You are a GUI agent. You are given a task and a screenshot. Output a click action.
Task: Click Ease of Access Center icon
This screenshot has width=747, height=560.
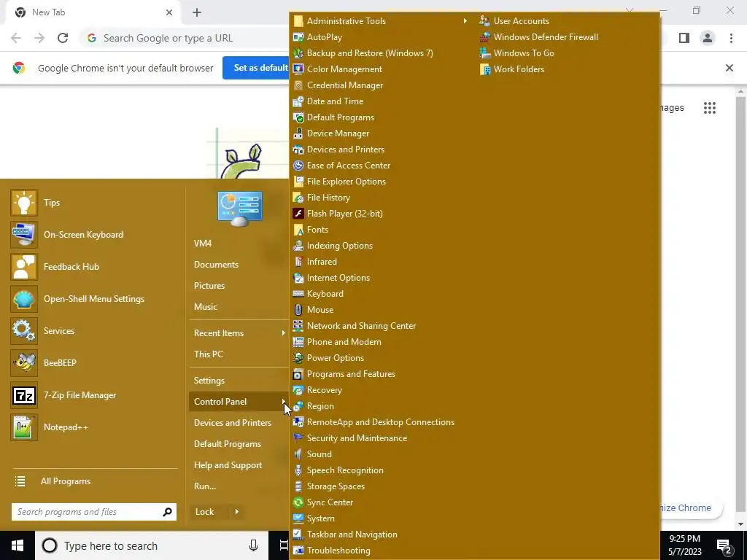pos(298,166)
